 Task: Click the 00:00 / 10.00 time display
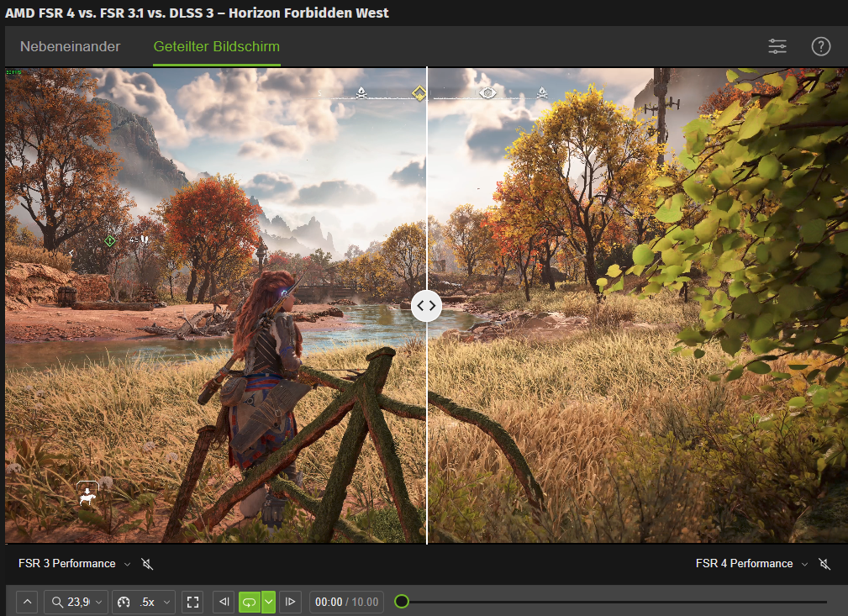(346, 602)
